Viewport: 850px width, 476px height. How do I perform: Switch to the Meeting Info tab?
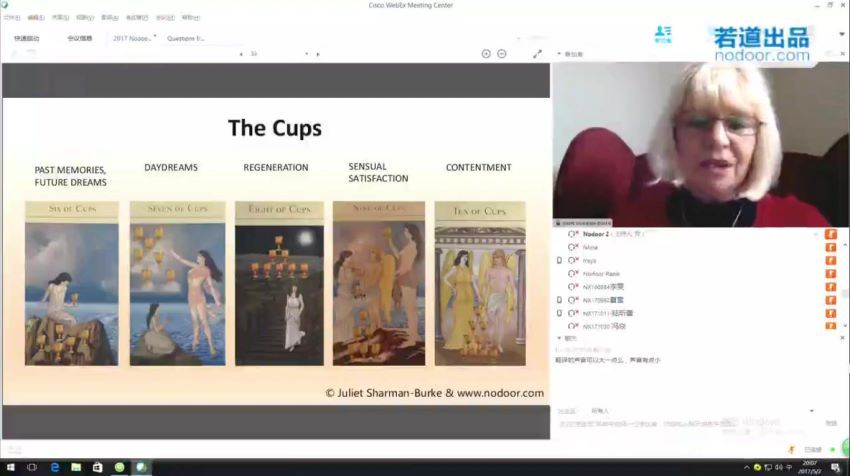[x=80, y=38]
